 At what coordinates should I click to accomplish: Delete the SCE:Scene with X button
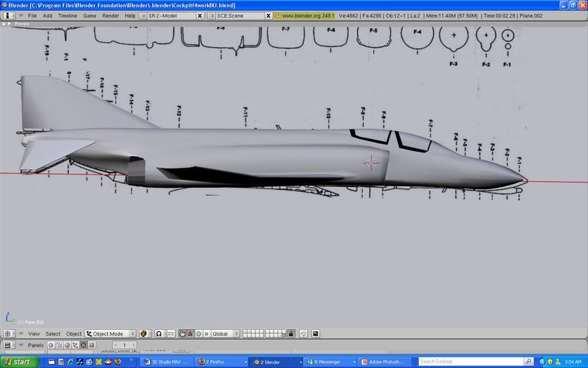[x=268, y=15]
